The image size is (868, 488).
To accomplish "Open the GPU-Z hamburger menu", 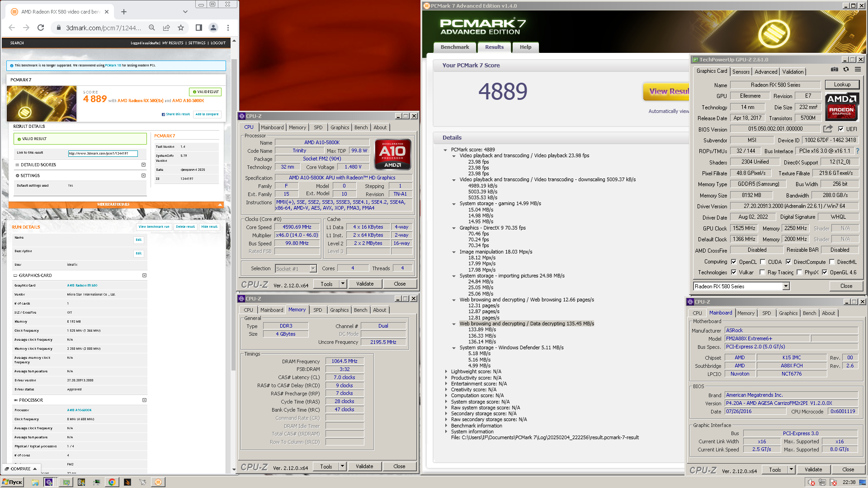I will pyautogui.click(x=858, y=70).
